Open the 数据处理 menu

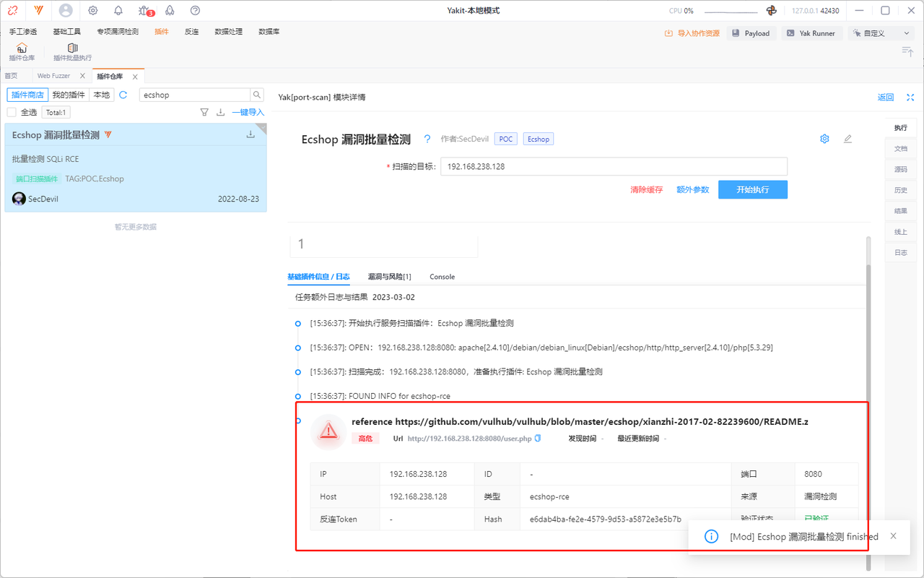(229, 32)
